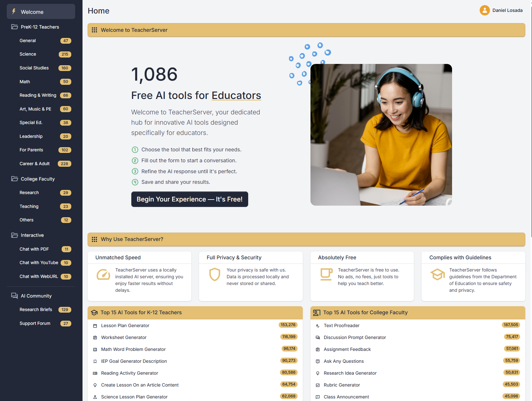The height and width of the screenshot is (401, 532).
Task: Select Chat with YouTube in sidebar
Action: pyautogui.click(x=39, y=263)
